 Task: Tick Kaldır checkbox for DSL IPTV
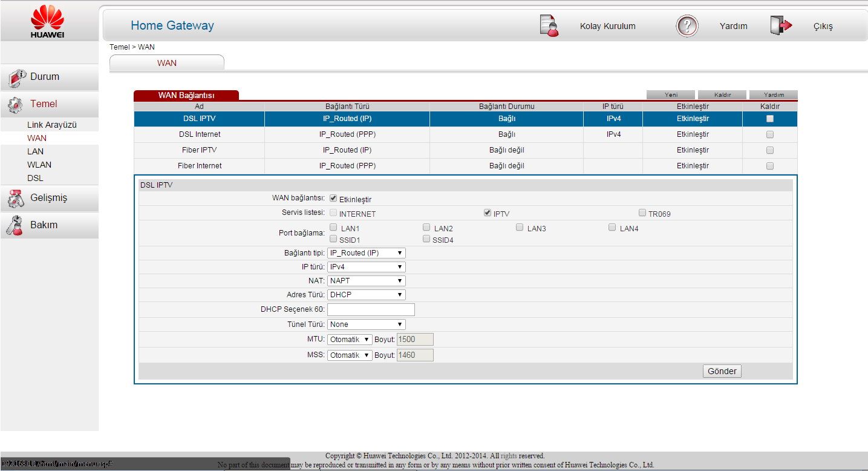point(770,119)
